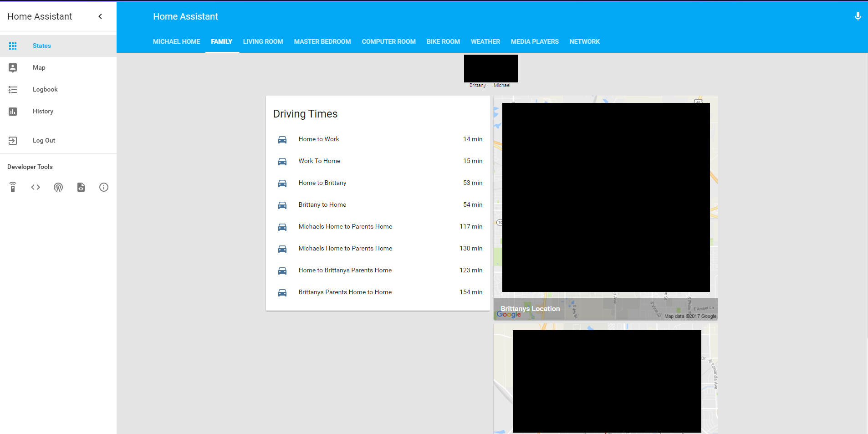Open States developer tool code icon
868x434 pixels.
[36, 187]
